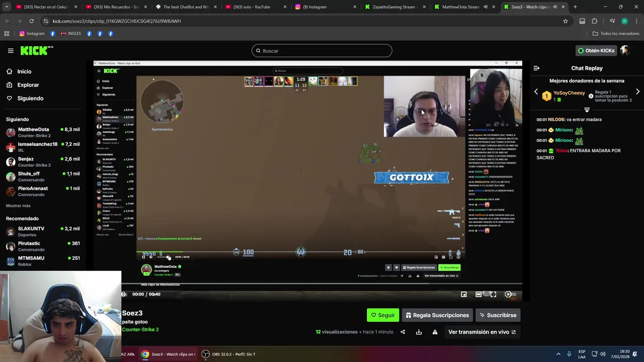This screenshot has height=362, width=644.
Task: Click the Regala Suscripciones button
Action: click(x=437, y=315)
